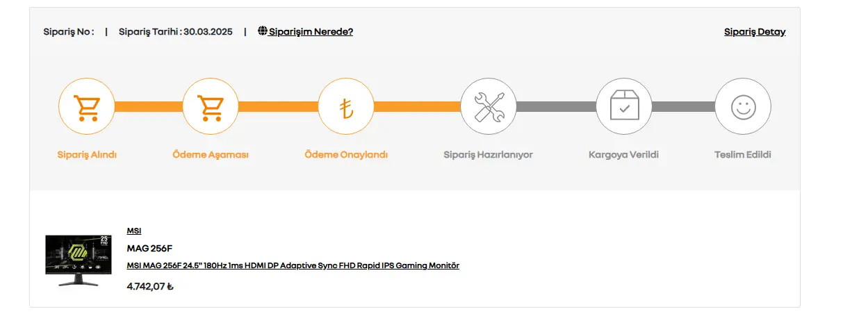Click the Teslim Edildi smiley face icon

[x=743, y=107]
